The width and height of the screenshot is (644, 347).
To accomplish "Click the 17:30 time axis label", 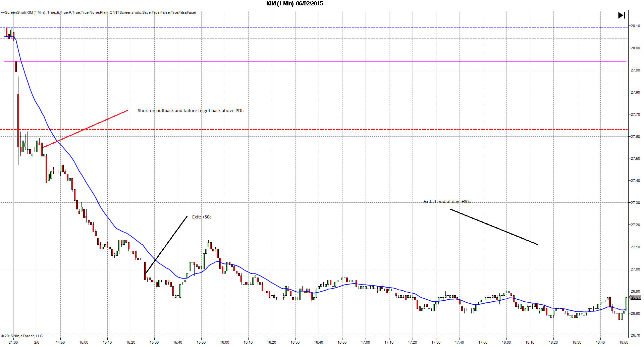I will point(436,342).
